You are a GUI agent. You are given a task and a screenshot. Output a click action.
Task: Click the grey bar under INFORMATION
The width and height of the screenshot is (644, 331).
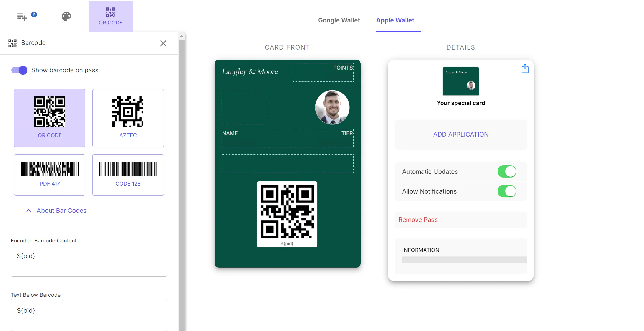tap(464, 260)
